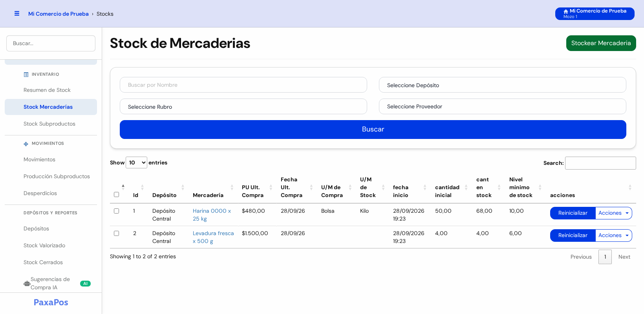Click the Movimientos arrows icon
This screenshot has width=644, height=314.
click(x=26, y=144)
